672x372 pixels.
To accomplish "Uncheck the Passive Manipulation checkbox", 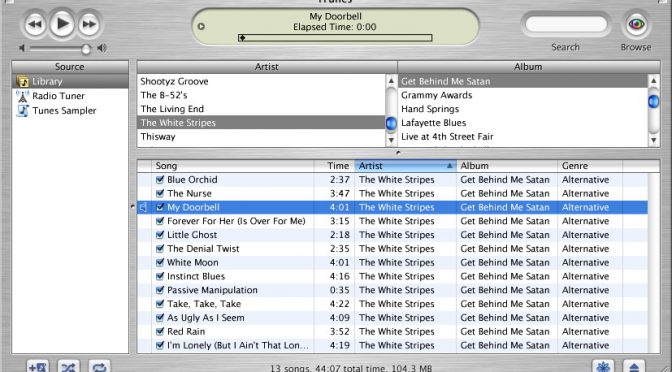I will coord(160,290).
